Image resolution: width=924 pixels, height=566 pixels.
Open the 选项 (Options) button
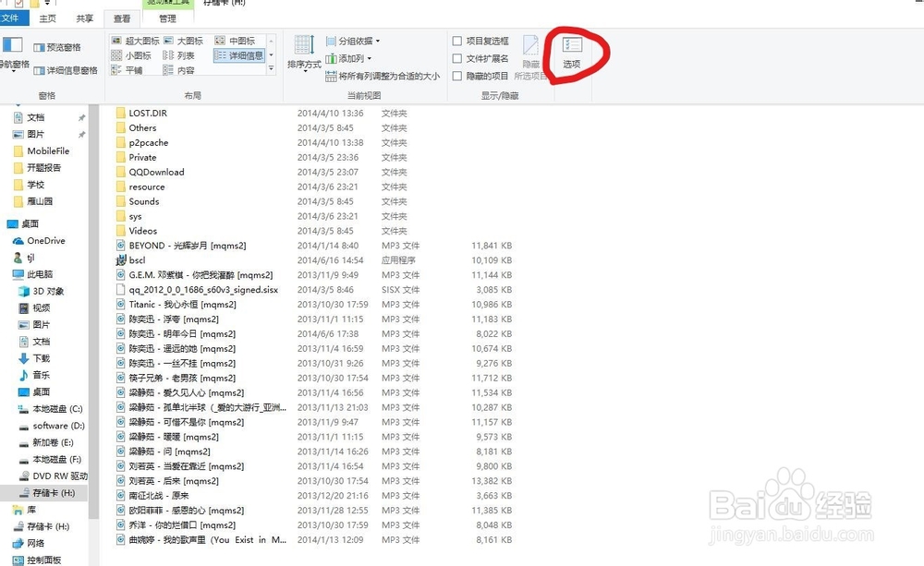[572, 53]
